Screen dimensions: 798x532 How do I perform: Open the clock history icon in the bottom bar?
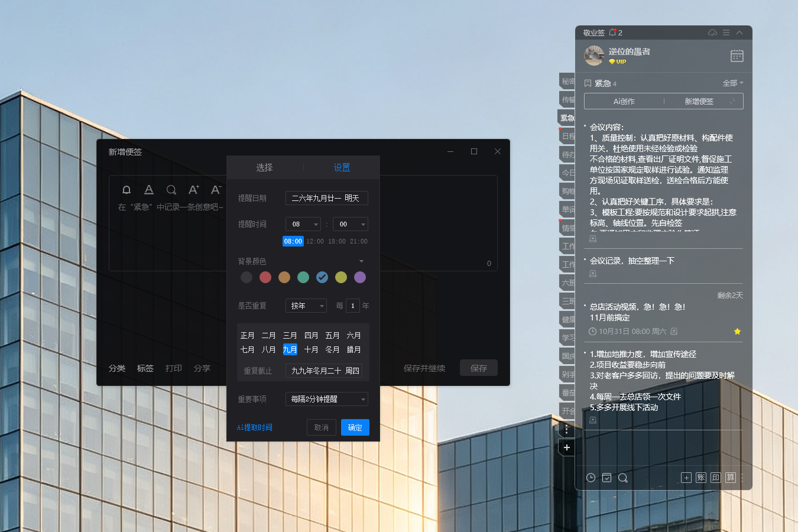(x=591, y=478)
